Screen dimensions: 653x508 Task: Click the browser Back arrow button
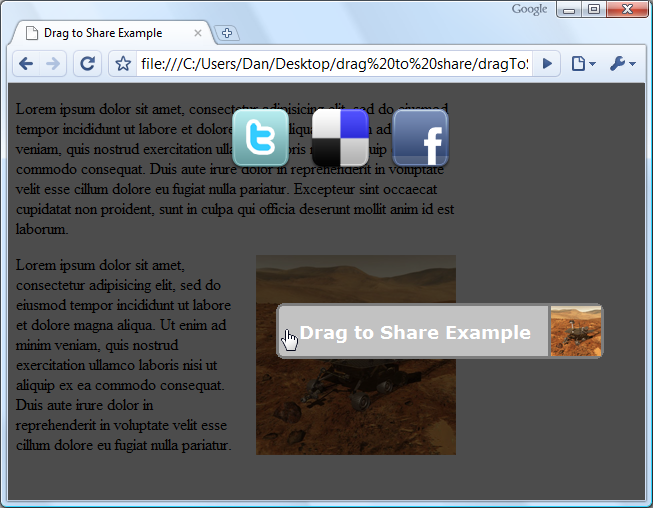[x=26, y=64]
